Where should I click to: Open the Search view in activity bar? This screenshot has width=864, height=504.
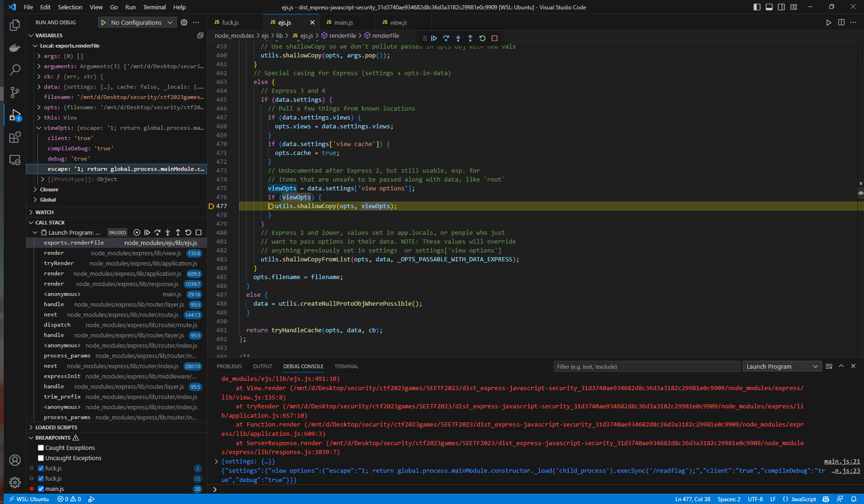[15, 70]
